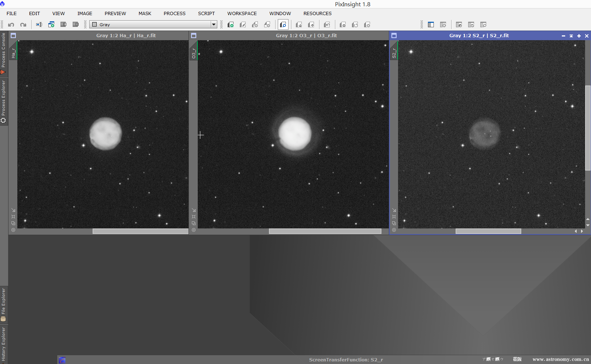Click the S2_r scroll-left arrow
591x364 pixels.
576,231
